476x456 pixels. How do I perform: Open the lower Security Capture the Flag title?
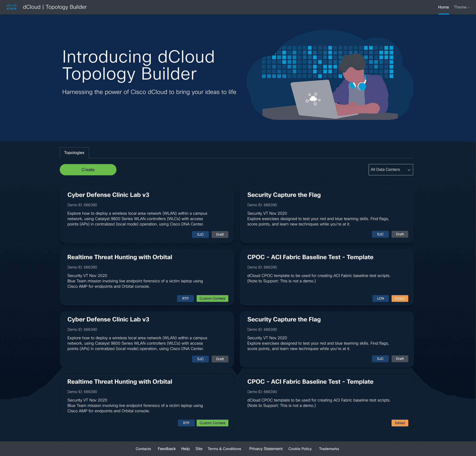pyautogui.click(x=284, y=319)
